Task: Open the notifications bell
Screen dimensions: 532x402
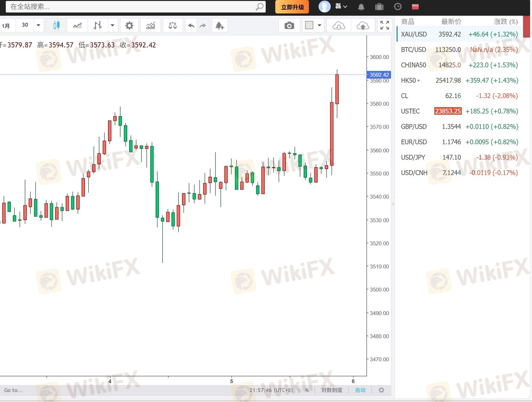Action: [x=361, y=7]
